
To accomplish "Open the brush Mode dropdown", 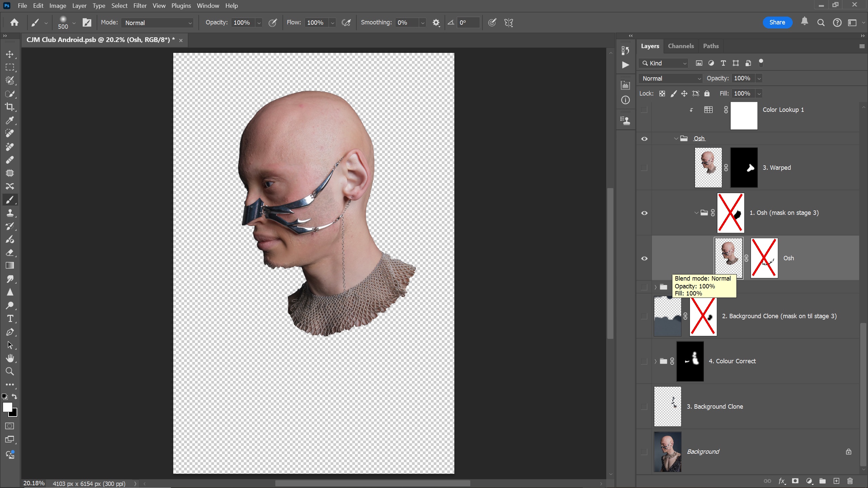I will click(x=158, y=23).
